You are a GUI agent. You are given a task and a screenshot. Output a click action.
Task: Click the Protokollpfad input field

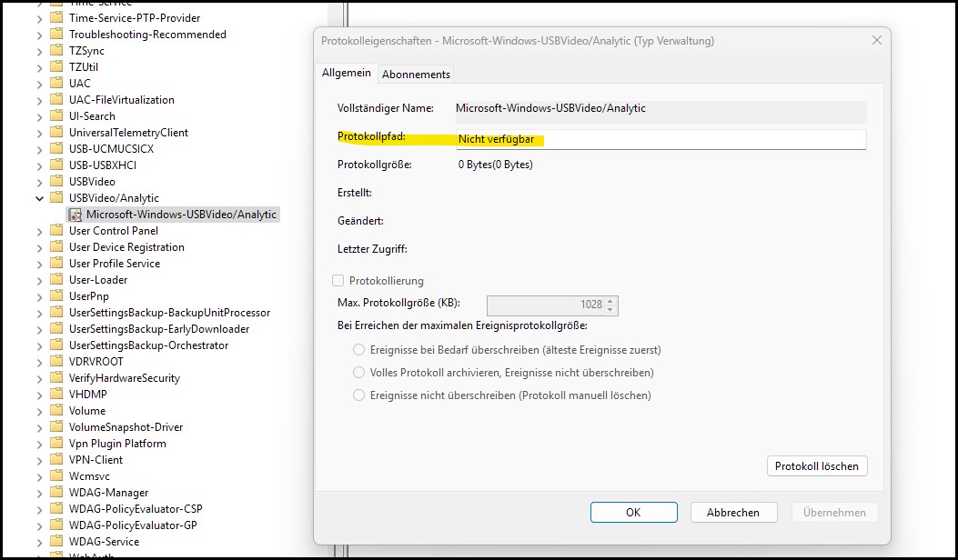[x=661, y=139]
